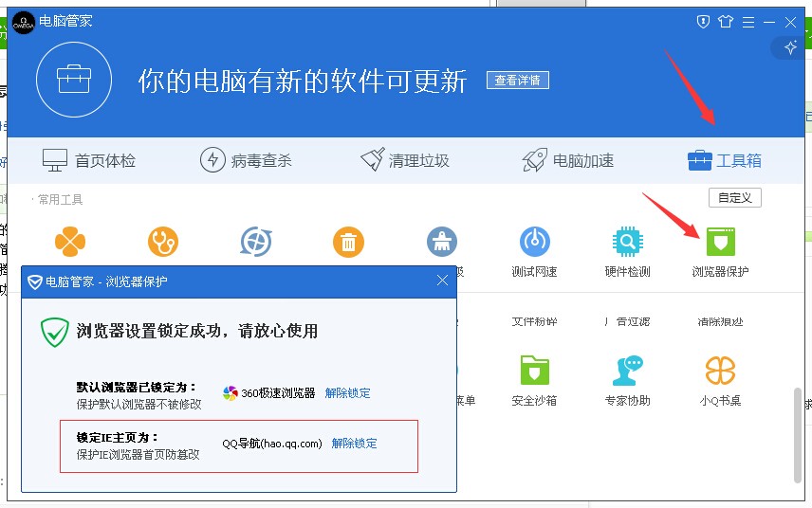Click the OMEGA avatar in title bar
This screenshot has width=812, height=508.
click(x=24, y=23)
